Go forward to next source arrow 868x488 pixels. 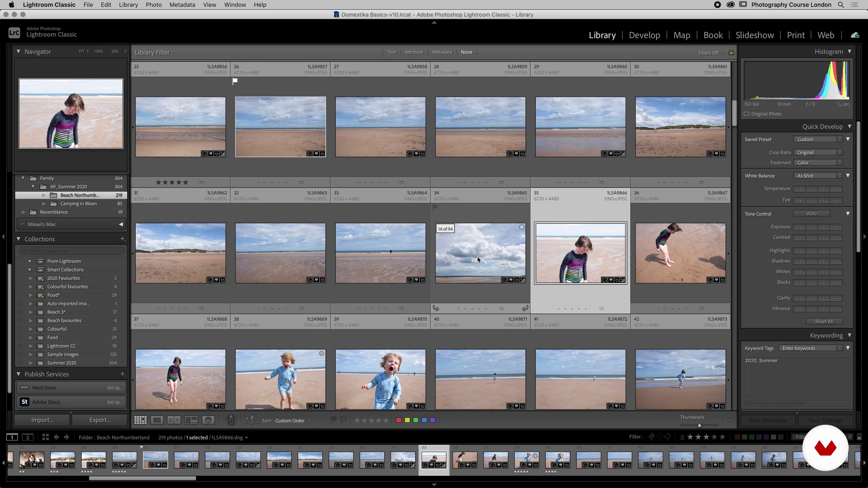pos(67,437)
